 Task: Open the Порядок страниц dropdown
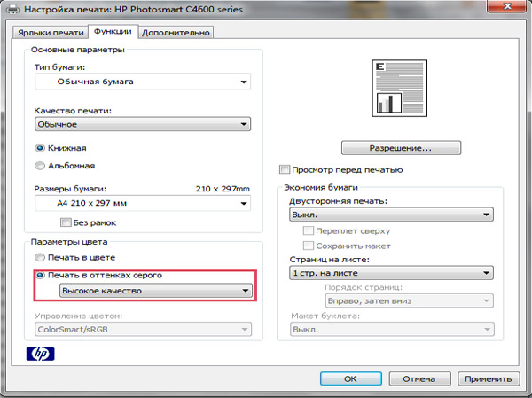tap(409, 301)
